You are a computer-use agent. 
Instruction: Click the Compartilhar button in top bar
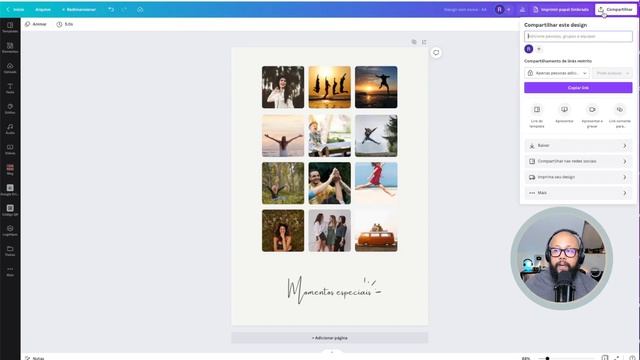pyautogui.click(x=616, y=9)
